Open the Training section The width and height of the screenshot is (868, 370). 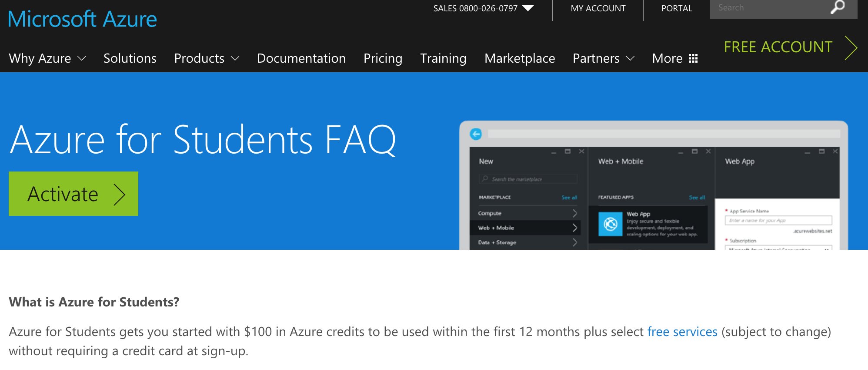[443, 58]
